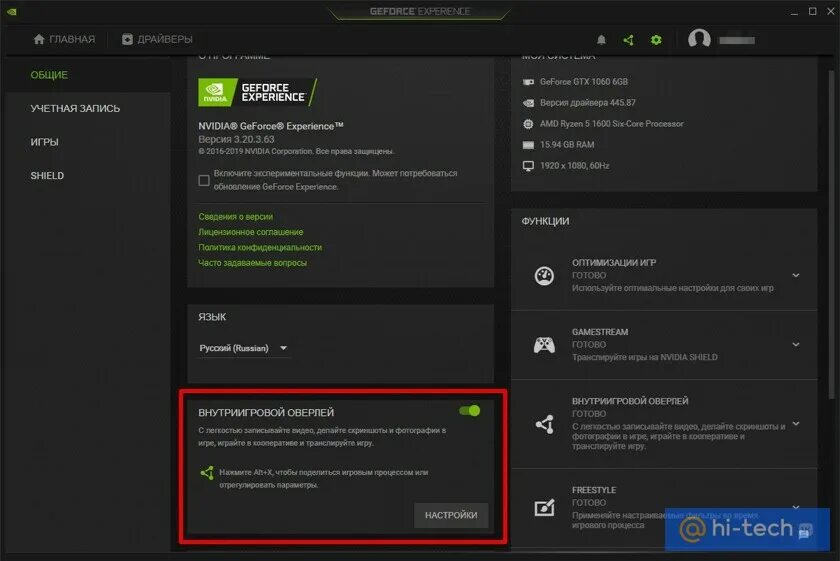Enable experimental features checkbox
The image size is (840, 561).
204,181
